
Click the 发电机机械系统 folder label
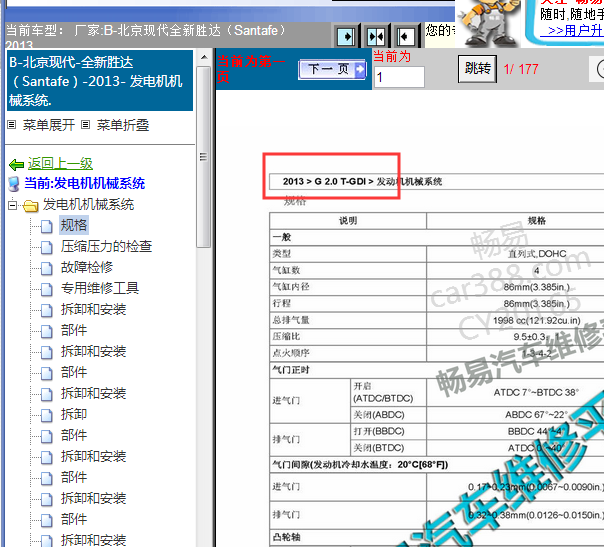click(88, 205)
